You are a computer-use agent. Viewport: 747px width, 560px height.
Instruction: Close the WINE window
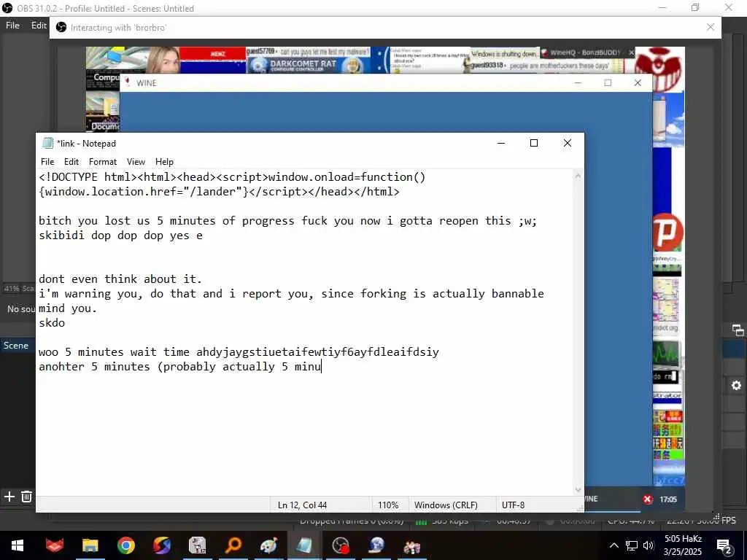pos(638,83)
